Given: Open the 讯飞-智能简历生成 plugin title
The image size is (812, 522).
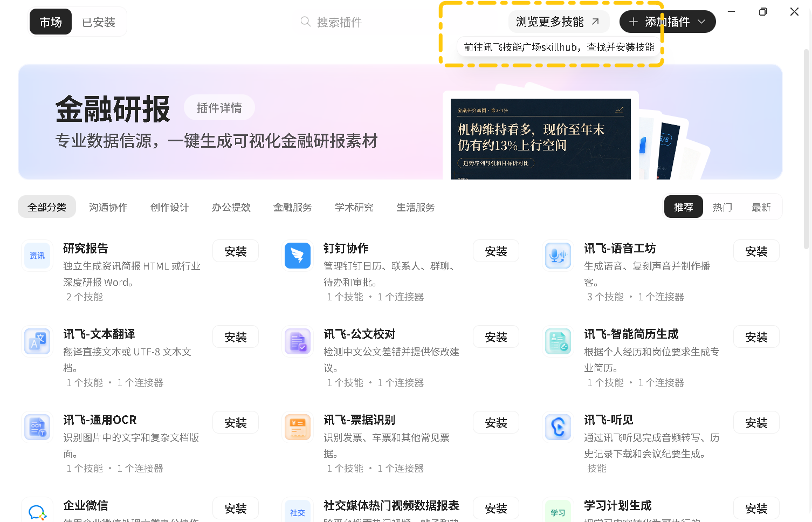Looking at the screenshot, I should (631, 334).
